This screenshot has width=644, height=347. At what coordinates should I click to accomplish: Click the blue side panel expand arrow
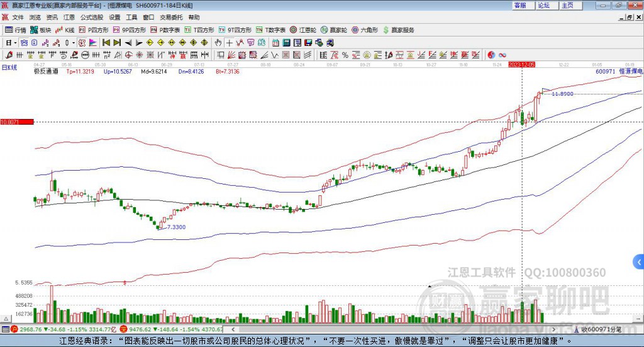point(639,262)
